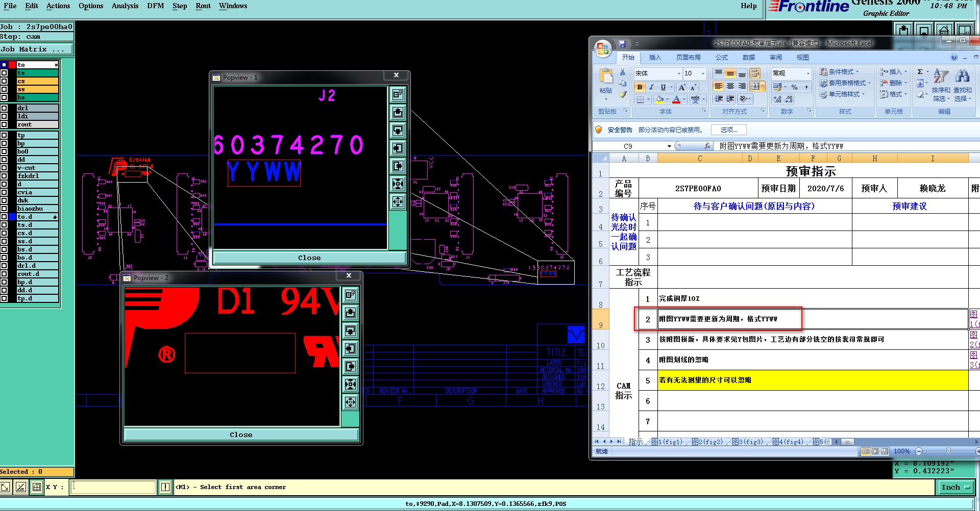Click the Format Painter brush icon
980x511 pixels.
[x=623, y=94]
